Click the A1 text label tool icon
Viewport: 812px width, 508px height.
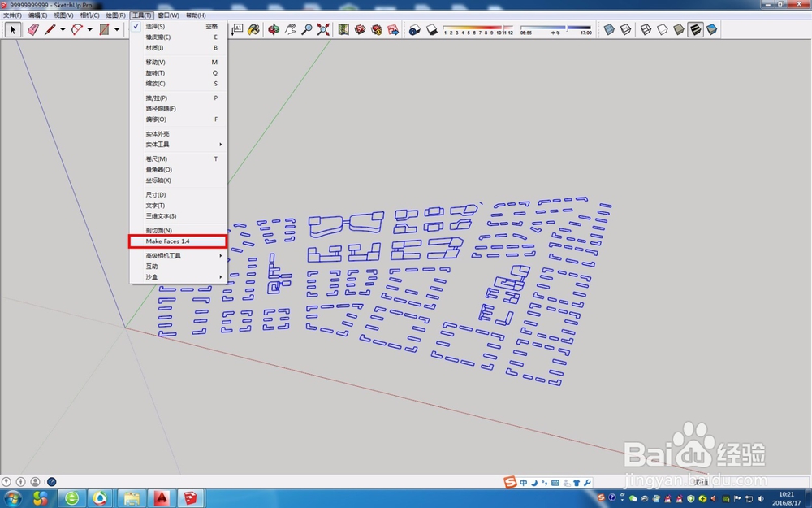pos(237,29)
